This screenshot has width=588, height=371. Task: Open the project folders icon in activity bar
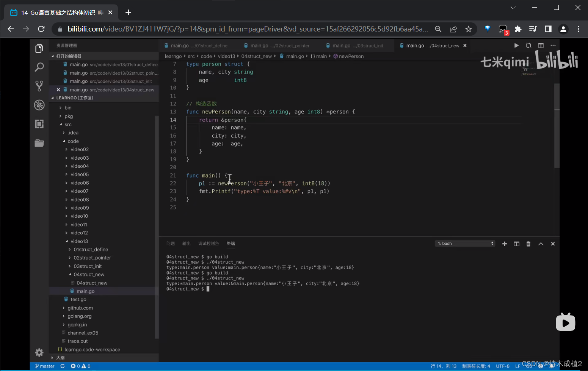(39, 143)
